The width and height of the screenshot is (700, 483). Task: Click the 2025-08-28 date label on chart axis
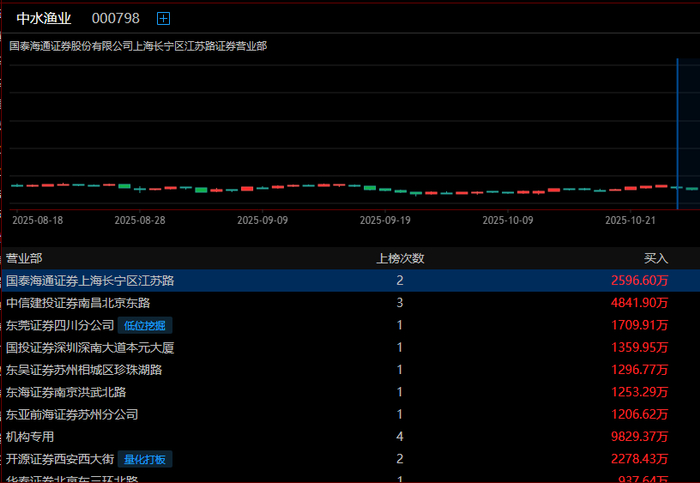(140, 220)
